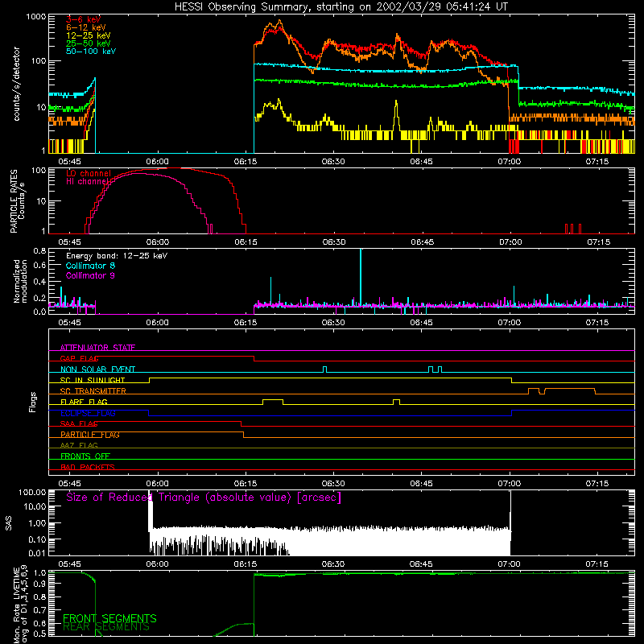Click the counts/s/detector axis label
Image resolution: width=644 pixels, height=644 pixels.
(x=17, y=84)
